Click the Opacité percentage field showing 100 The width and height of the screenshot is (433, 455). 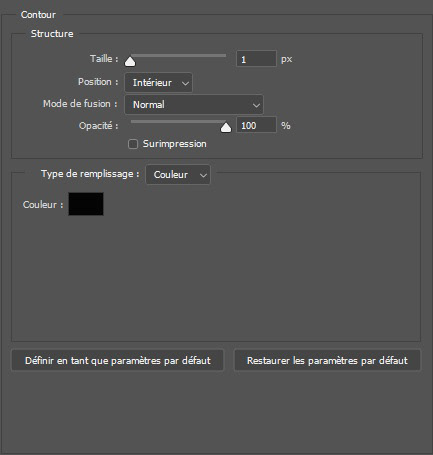(x=256, y=125)
